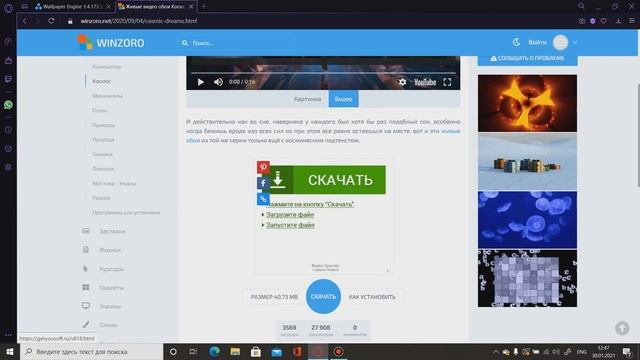Open the three-dots sidebar setup menu
This screenshot has width=640, height=360.
pos(8,335)
